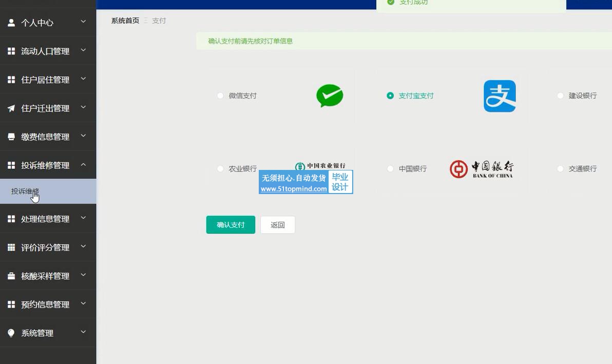Open the 住户居住管理 menu
This screenshot has height=364, width=612.
click(x=48, y=80)
